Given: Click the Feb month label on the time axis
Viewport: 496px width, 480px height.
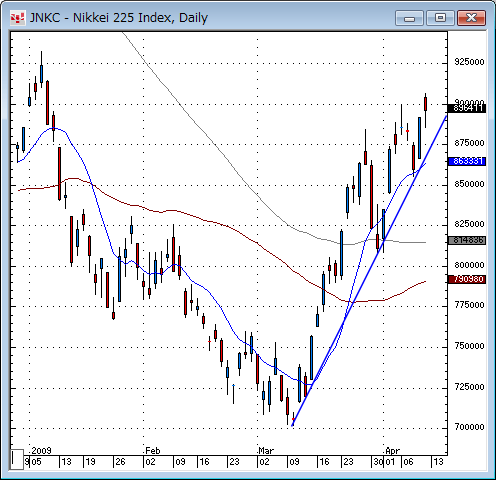Looking at the screenshot, I should click(x=153, y=451).
